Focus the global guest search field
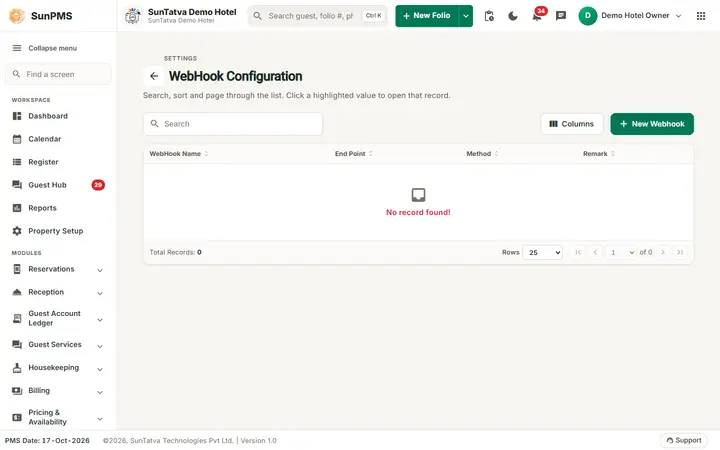This screenshot has width=720, height=450. (x=318, y=16)
